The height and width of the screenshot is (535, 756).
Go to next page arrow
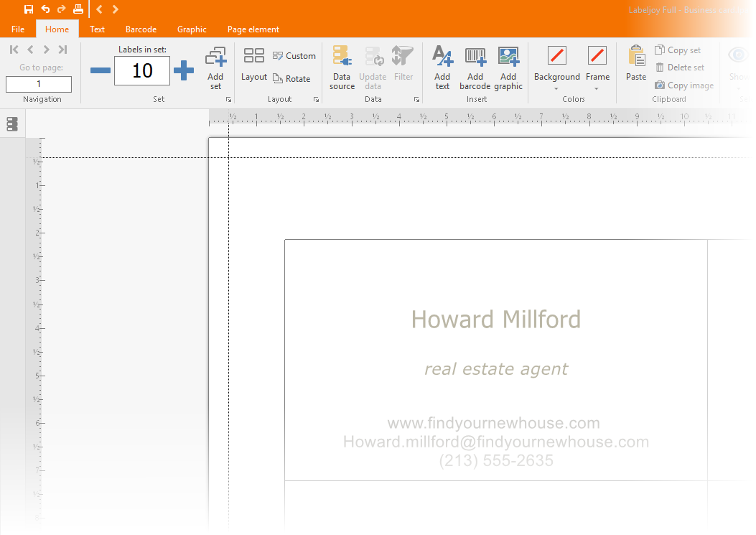(x=46, y=50)
